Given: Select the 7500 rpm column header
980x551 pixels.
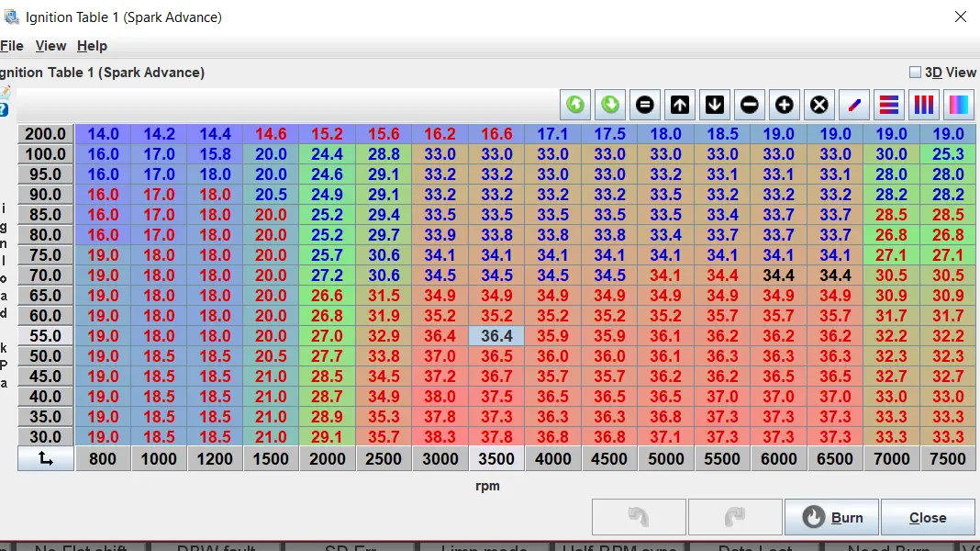Looking at the screenshot, I should point(948,458).
